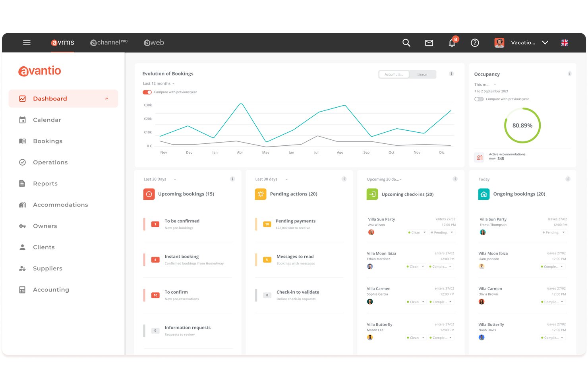Click the 80.89% occupancy progress ring
The height and width of the screenshot is (392, 588).
[522, 126]
